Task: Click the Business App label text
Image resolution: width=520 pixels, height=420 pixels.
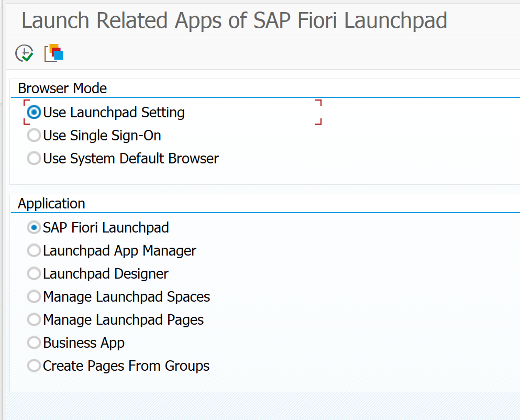Action: [83, 342]
